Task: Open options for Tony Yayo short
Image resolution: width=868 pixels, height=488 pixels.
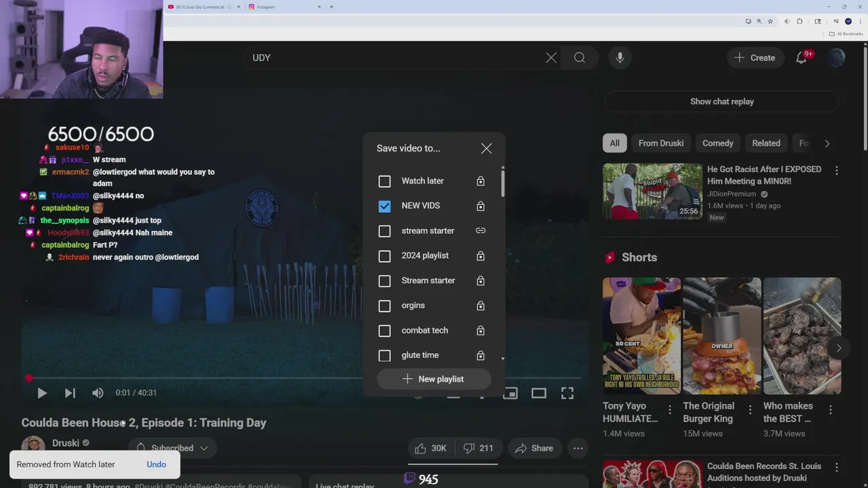Action: click(x=669, y=409)
